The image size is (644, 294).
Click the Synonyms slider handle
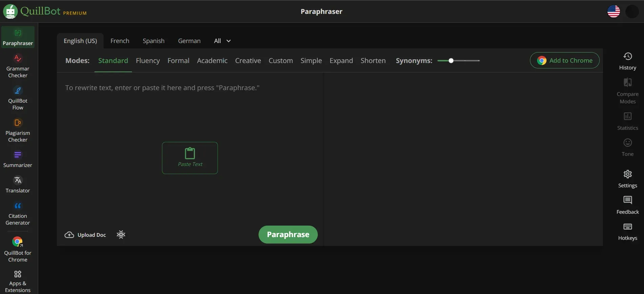click(451, 61)
